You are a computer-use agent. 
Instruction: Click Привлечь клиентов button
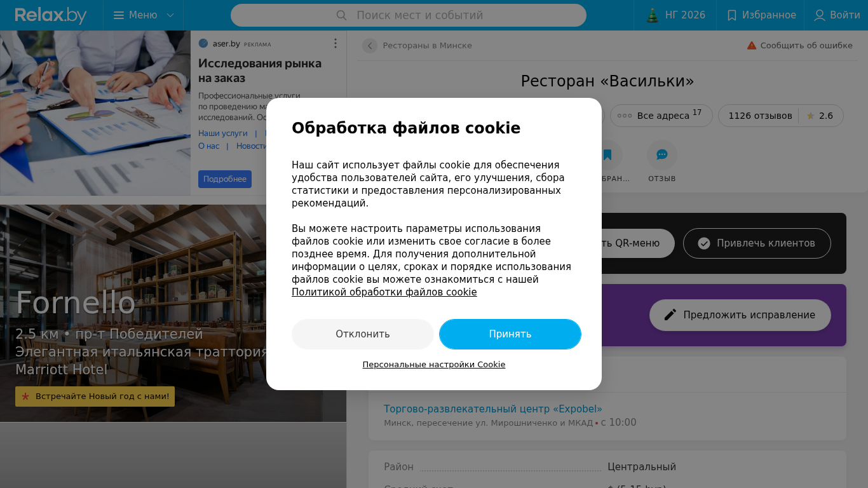tap(757, 243)
